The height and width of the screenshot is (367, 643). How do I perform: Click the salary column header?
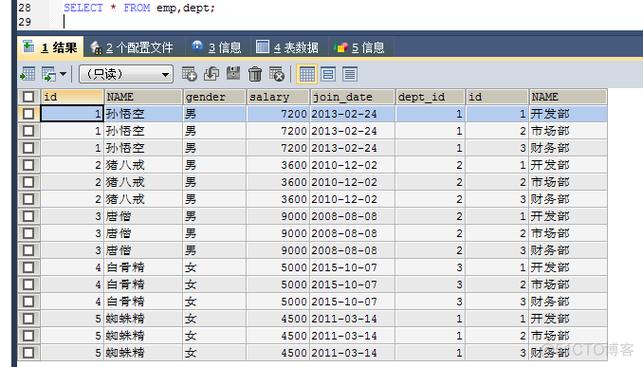point(278,97)
